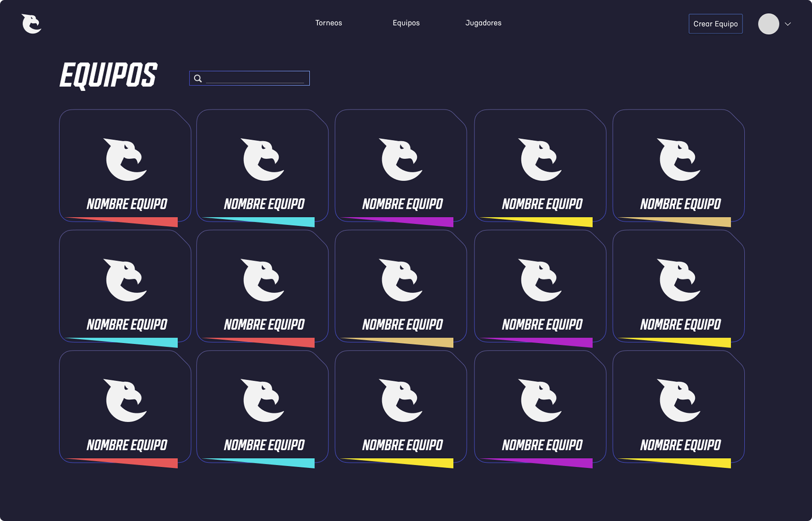Viewport: 812px width, 521px height.
Task: Open the Torneos menu item
Action: [328, 23]
